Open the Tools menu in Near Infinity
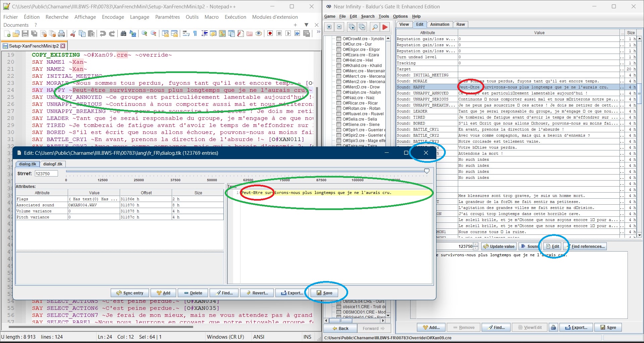644x343 pixels. click(x=384, y=16)
